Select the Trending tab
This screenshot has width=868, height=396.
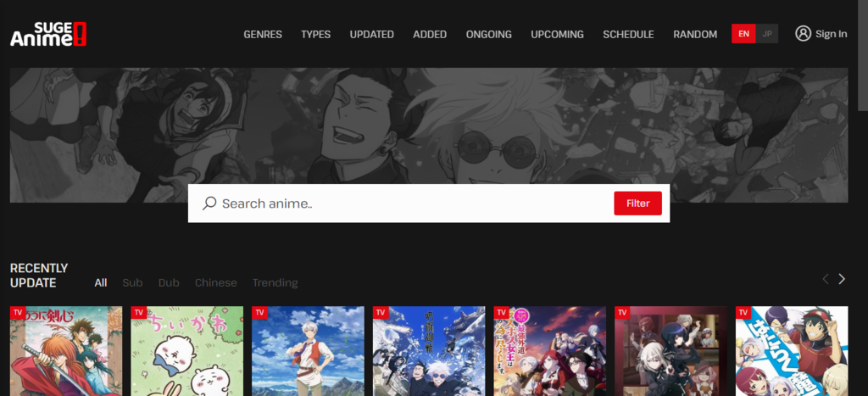275,283
